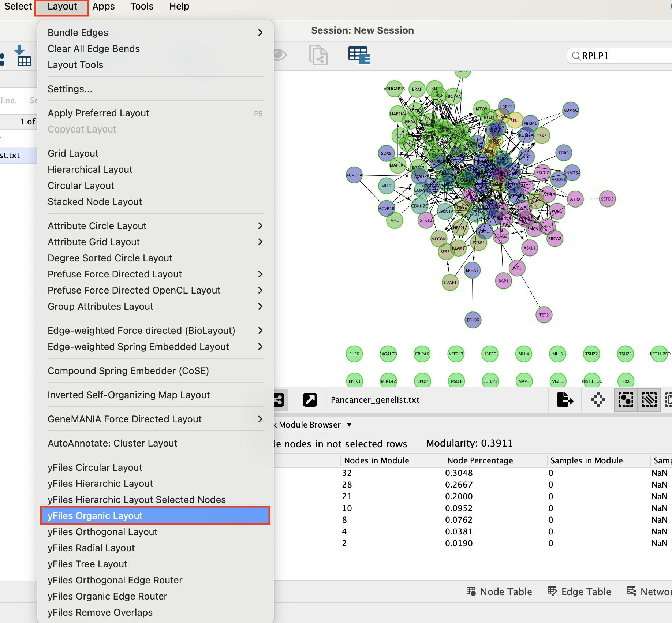Click the export network file icon
The height and width of the screenshot is (623, 672).
pos(565,400)
